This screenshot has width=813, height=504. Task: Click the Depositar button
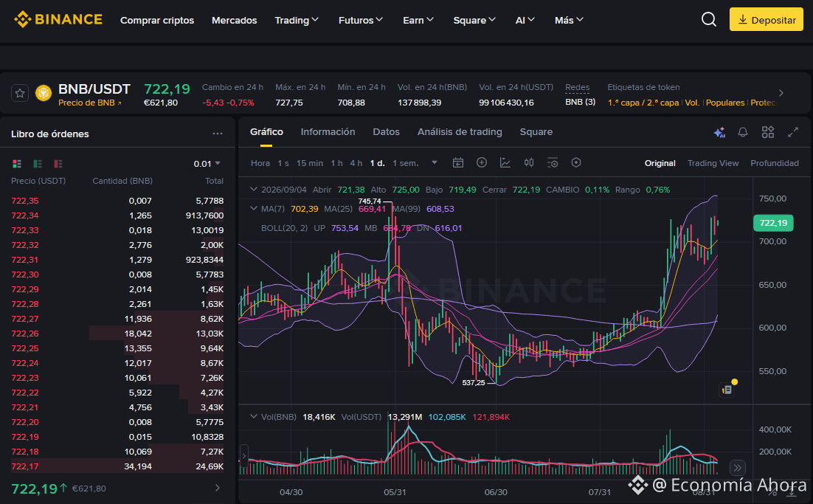pos(767,20)
